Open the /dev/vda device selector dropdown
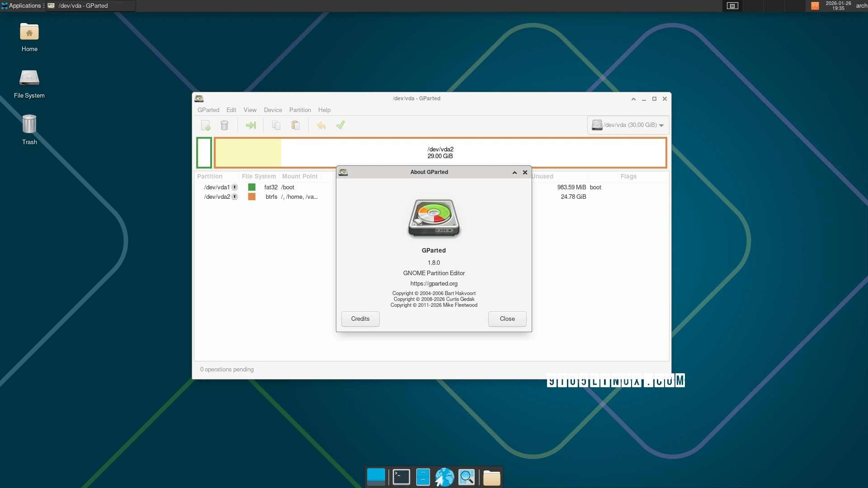Screen dimensions: 868x488 628,125
